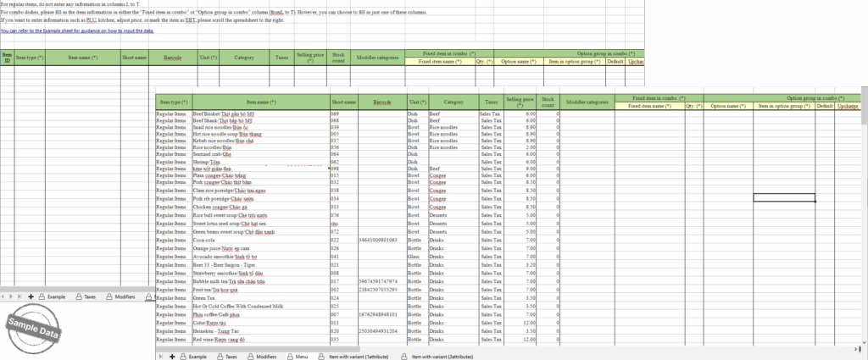Click lock icon on the Menu sheet tab
This screenshot has height=360, width=868.
click(290, 357)
